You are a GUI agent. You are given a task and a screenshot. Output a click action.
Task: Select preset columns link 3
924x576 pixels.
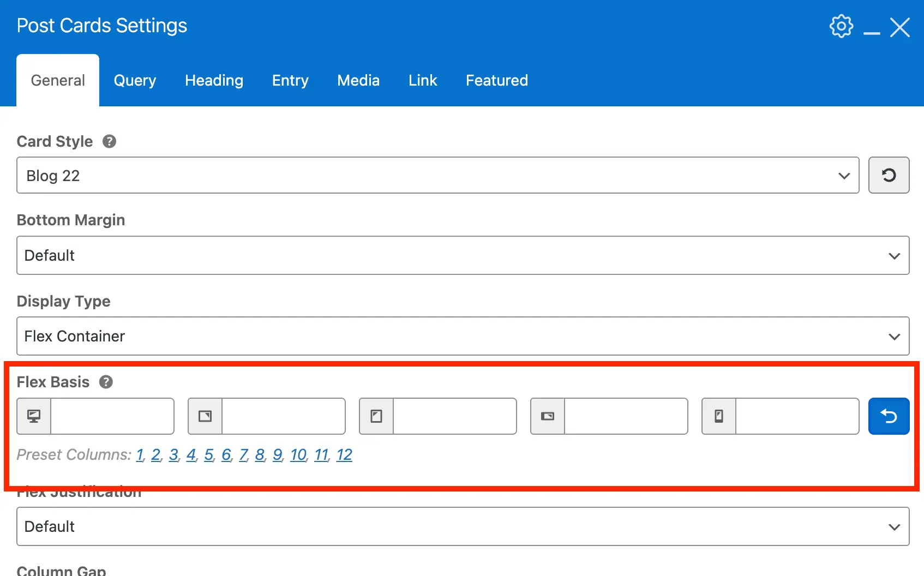click(173, 454)
